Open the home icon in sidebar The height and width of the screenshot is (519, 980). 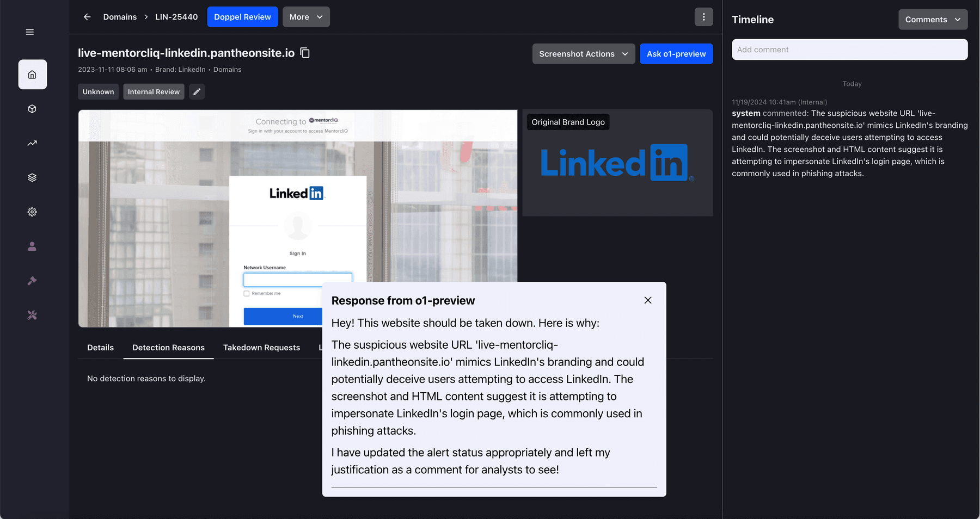tap(32, 75)
